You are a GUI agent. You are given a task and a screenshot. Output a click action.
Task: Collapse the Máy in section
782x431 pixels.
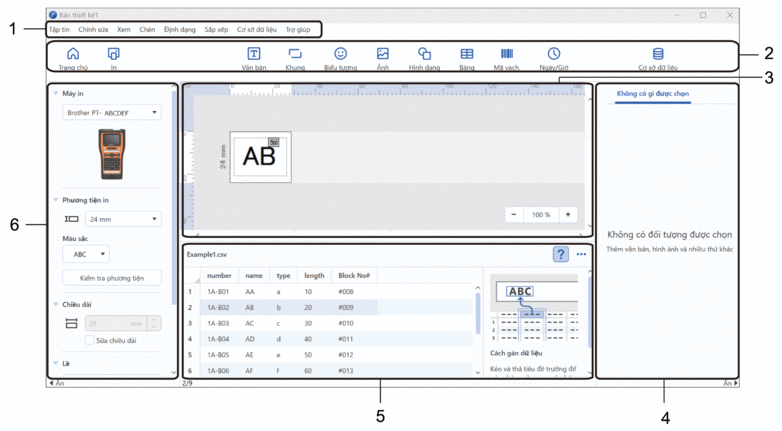[56, 93]
